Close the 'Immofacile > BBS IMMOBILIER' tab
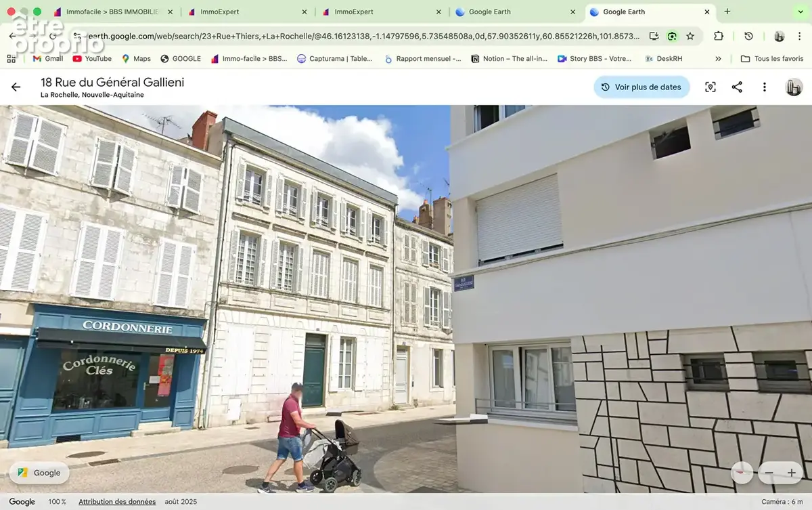This screenshot has height=510, width=812. [169, 12]
